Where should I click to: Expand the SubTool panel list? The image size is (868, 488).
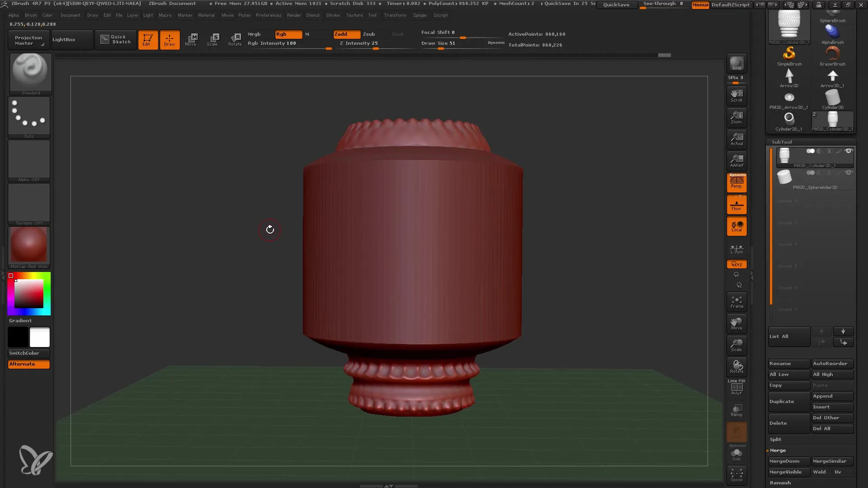[x=788, y=336]
